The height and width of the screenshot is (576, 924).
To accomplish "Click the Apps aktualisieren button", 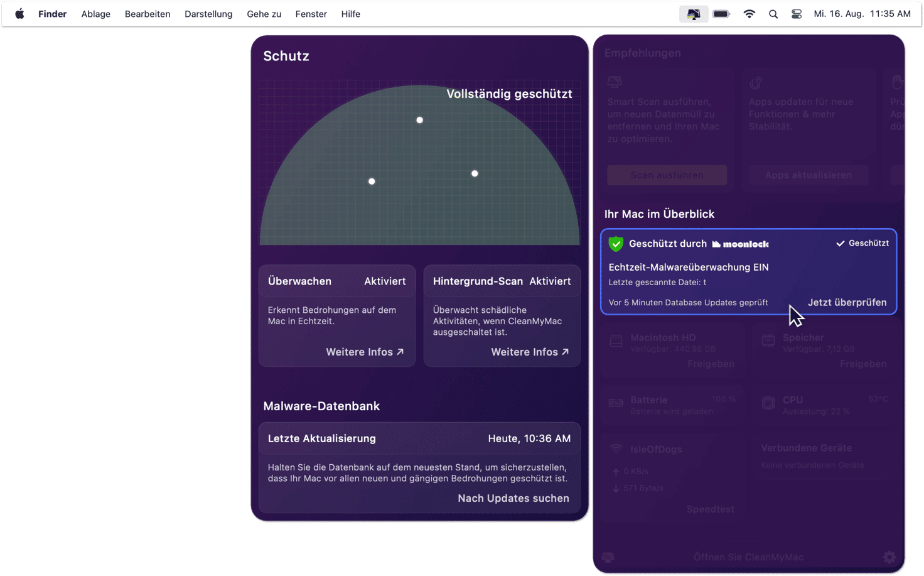I will pyautogui.click(x=808, y=175).
